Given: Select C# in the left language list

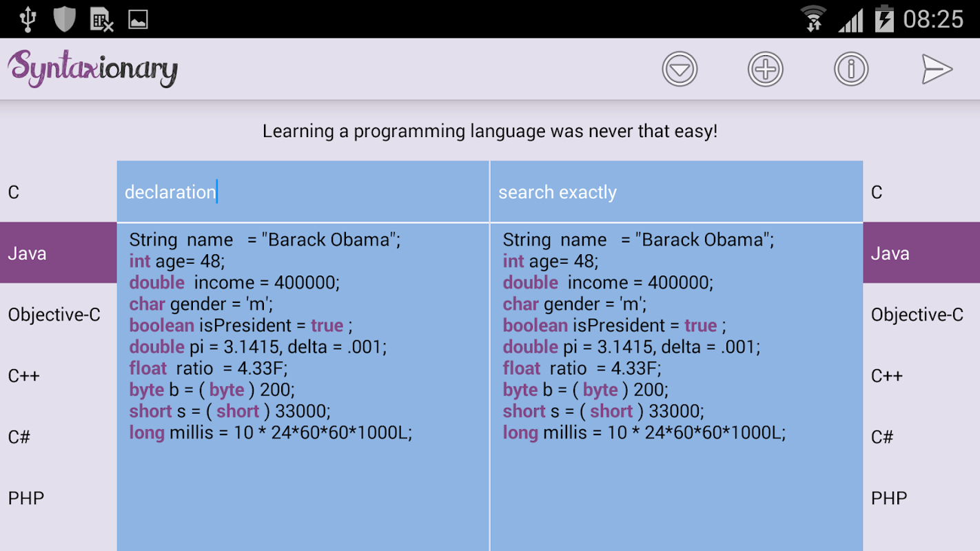Looking at the screenshot, I should point(59,437).
